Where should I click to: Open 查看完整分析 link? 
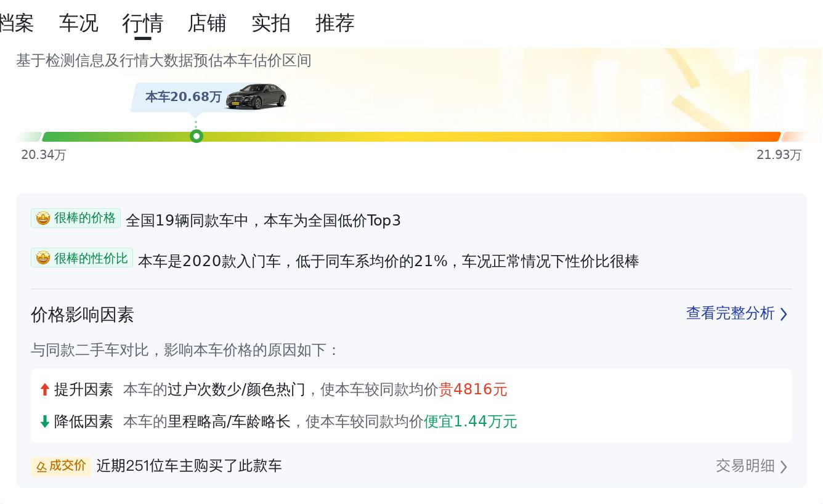coord(730,314)
